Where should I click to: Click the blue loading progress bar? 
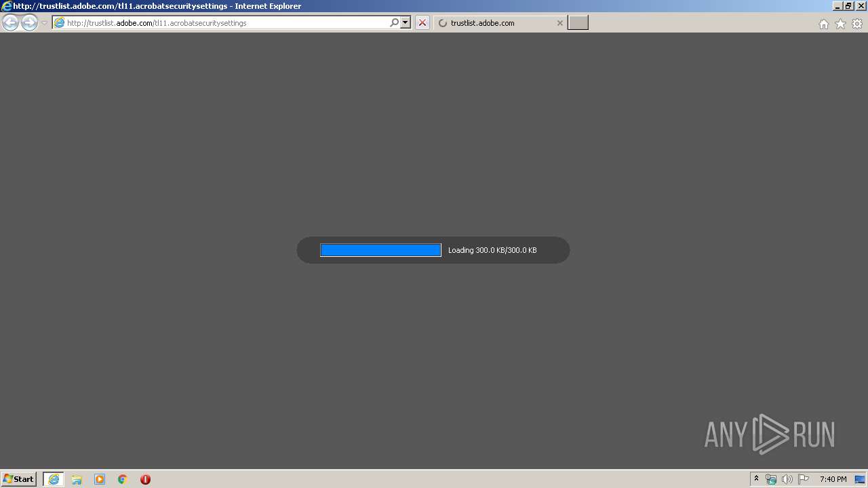pyautogui.click(x=380, y=250)
